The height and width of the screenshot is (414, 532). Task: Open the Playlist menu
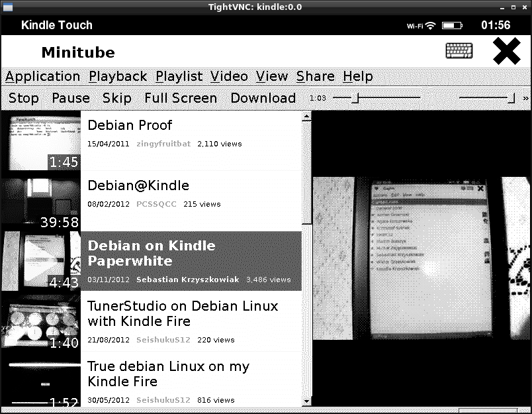tap(179, 77)
